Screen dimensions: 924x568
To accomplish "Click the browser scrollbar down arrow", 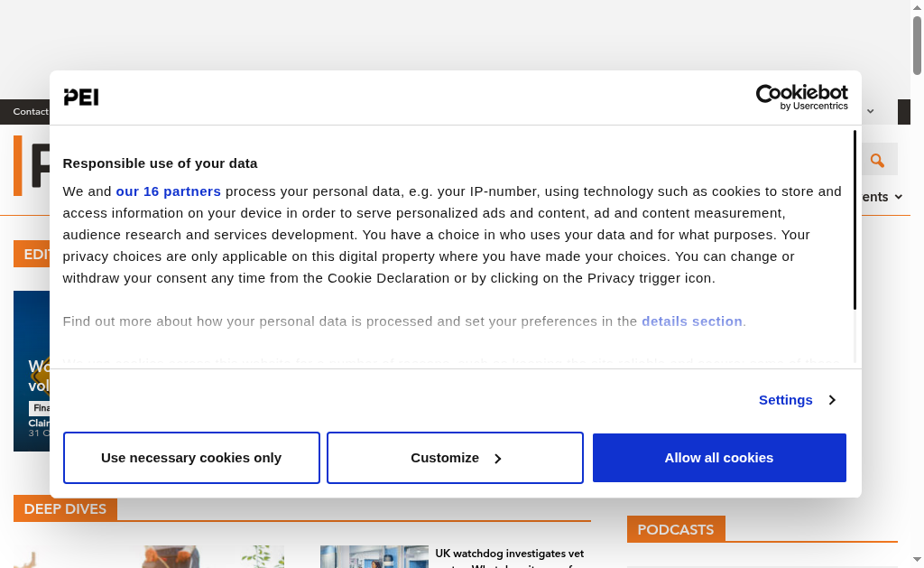I will pyautogui.click(x=917, y=561).
